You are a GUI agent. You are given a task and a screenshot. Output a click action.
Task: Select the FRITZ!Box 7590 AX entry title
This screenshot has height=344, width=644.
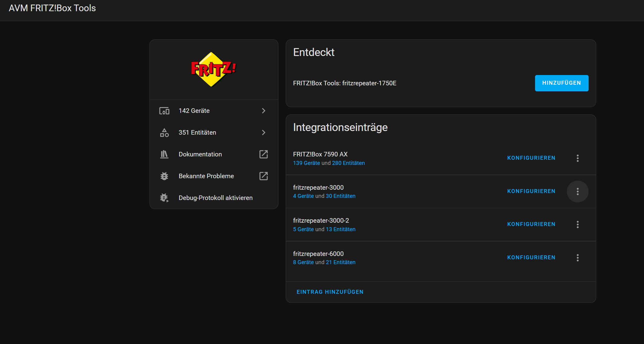pos(320,154)
